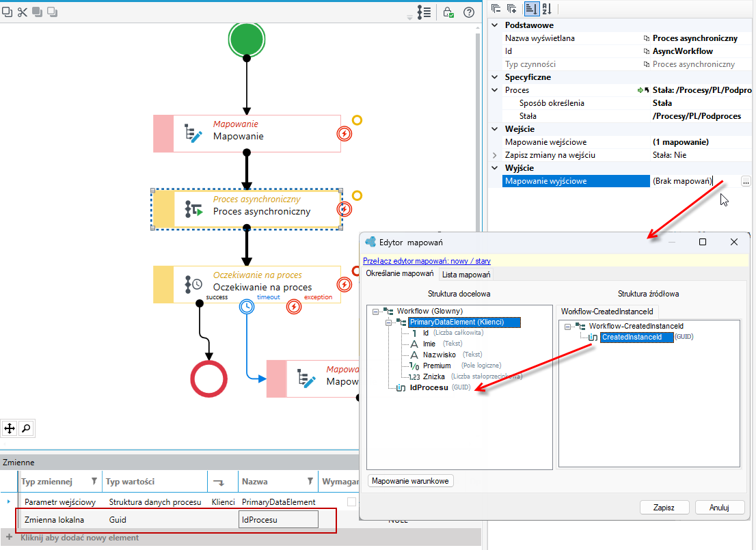Viewport: 756px width, 550px height.
Task: Switch to the Lista mapowań tab
Action: tap(466, 275)
